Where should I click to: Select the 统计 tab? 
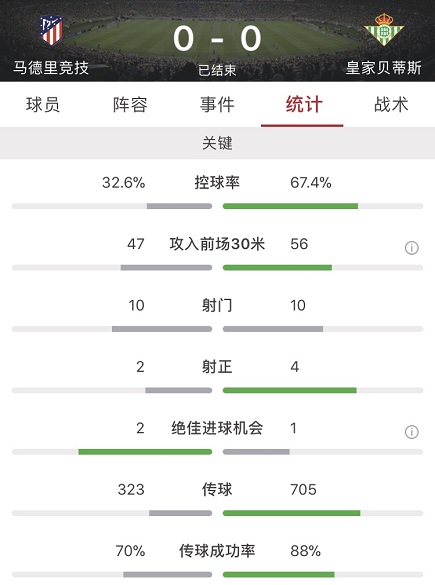[304, 104]
